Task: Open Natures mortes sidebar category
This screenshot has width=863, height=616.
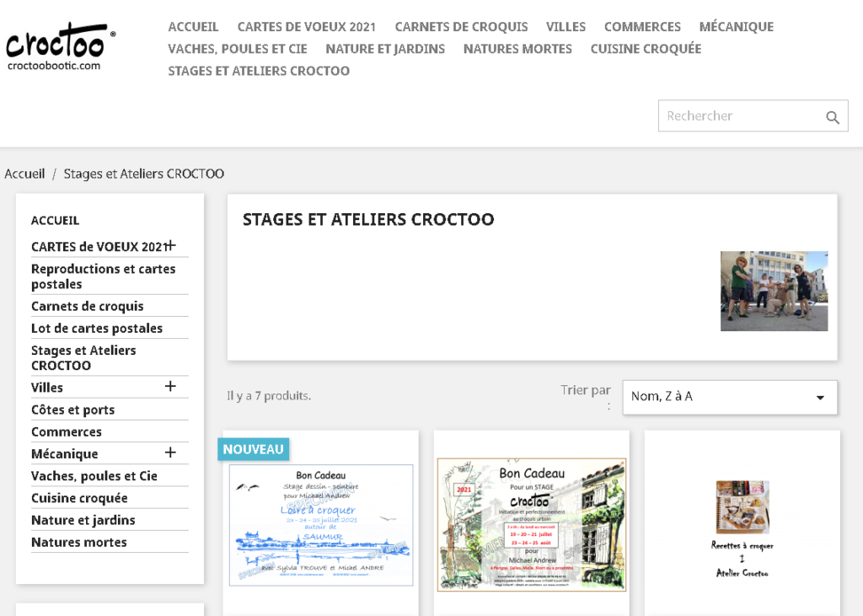Action: click(78, 542)
